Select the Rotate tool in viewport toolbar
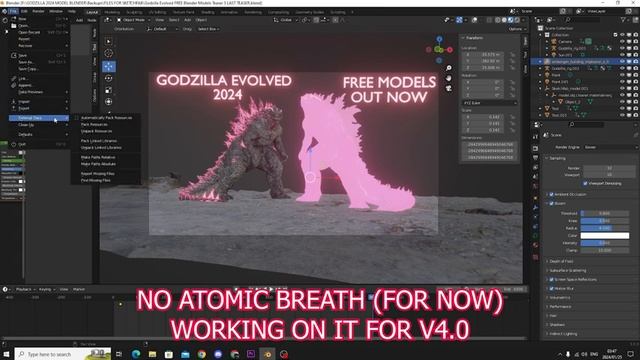Screen dimensions: 640x360 tap(109, 78)
